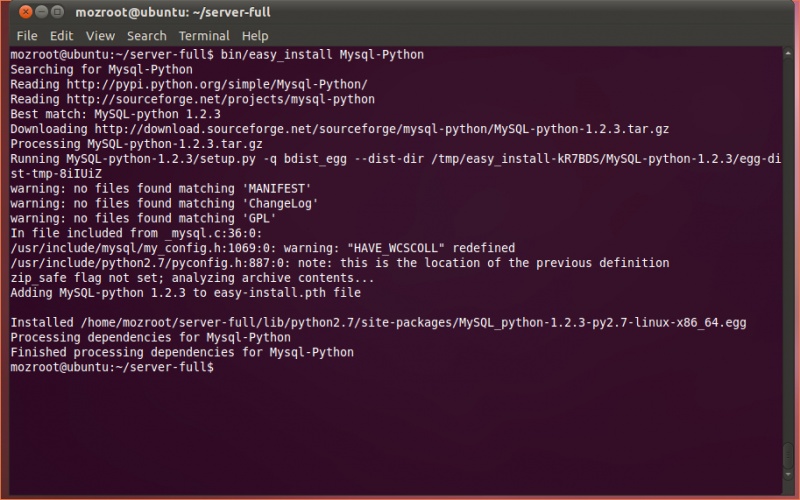Open the Terminal menu
Viewport: 800px width, 500px height.
coord(204,36)
